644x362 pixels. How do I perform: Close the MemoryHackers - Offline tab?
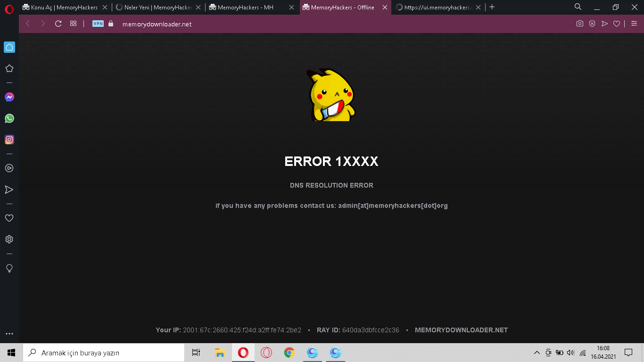pyautogui.click(x=385, y=8)
